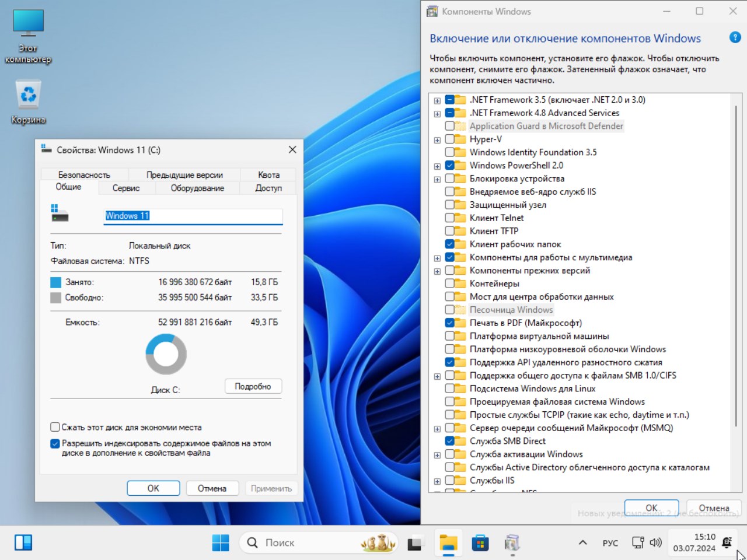The image size is (747, 560).
Task: Open the notifications bell icon
Action: (727, 542)
